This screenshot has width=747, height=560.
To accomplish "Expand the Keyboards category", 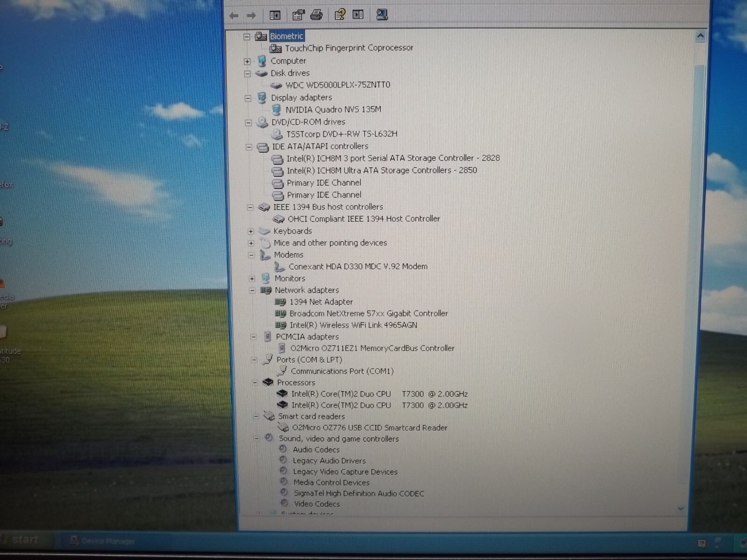I will [251, 231].
